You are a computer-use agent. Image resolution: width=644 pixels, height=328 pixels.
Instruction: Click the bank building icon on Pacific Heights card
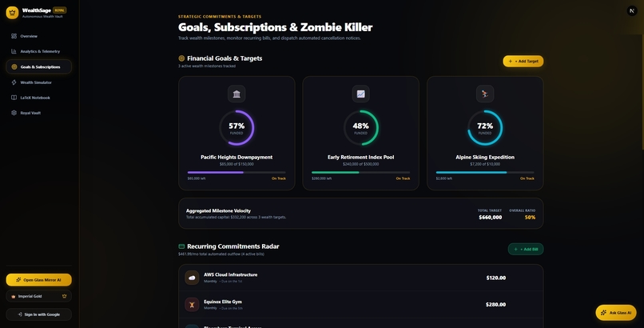[x=237, y=94]
